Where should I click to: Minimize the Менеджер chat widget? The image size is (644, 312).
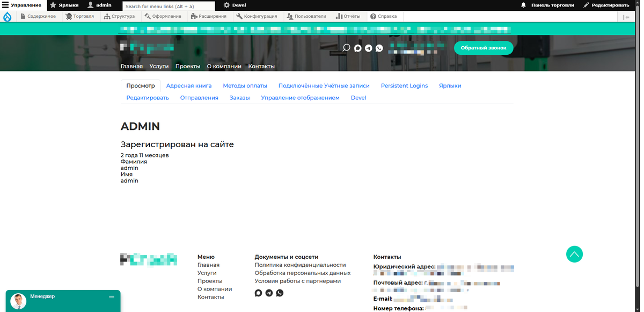[x=112, y=296]
